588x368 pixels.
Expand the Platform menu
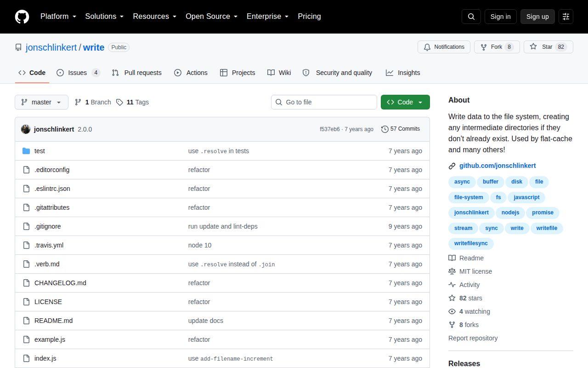click(58, 17)
